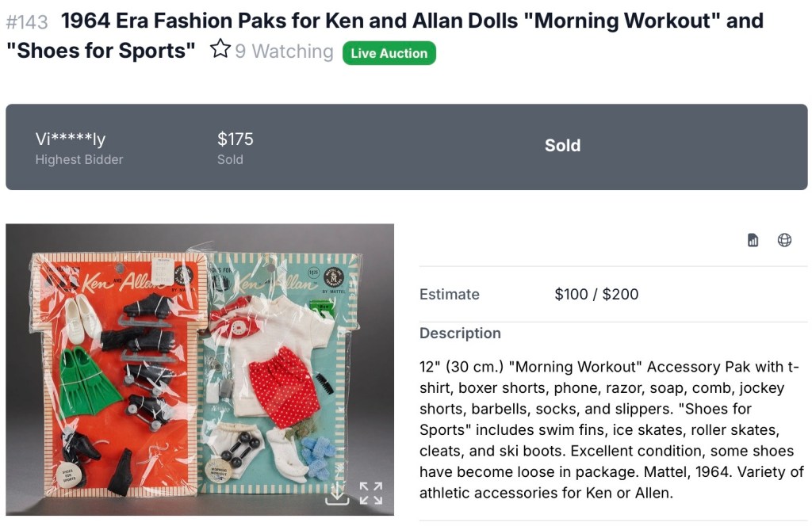Click the Description section heading
Image resolution: width=812 pixels, height=530 pixels.
click(x=460, y=334)
